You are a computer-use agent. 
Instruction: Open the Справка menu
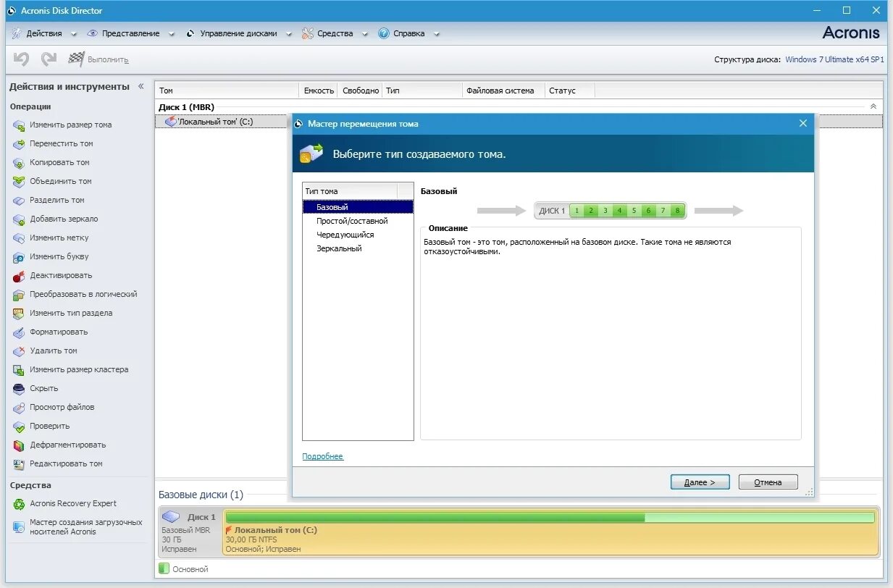click(408, 33)
